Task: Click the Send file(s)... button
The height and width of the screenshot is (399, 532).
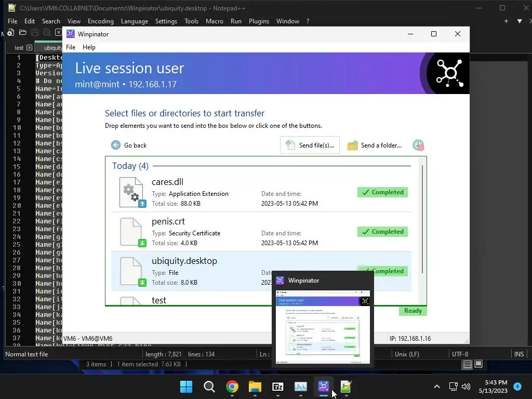Action: click(x=310, y=145)
